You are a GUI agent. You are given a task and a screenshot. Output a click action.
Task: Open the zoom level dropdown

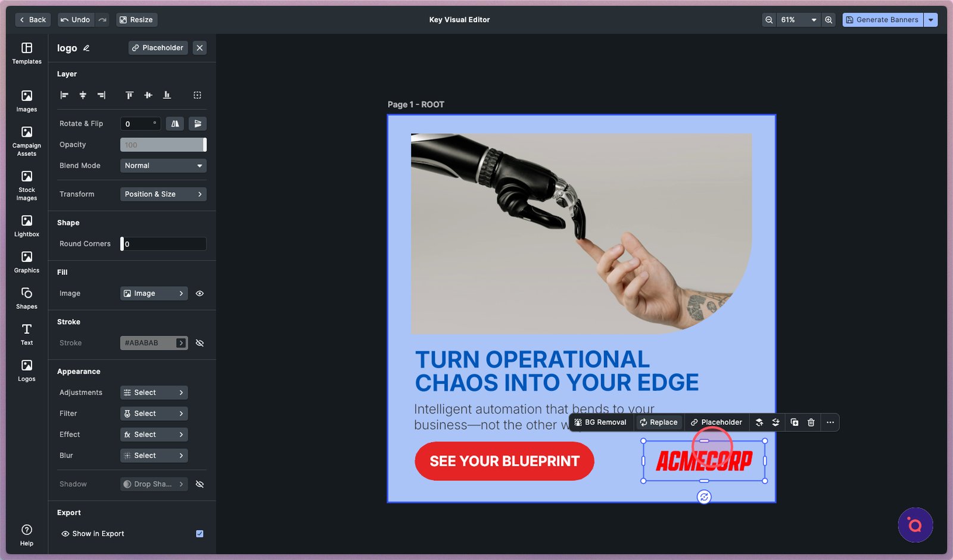click(x=798, y=20)
